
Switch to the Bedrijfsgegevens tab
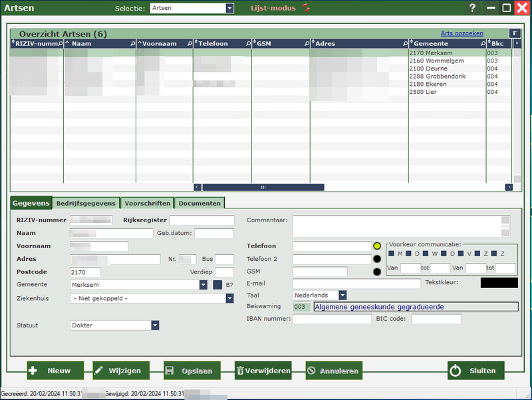(86, 203)
